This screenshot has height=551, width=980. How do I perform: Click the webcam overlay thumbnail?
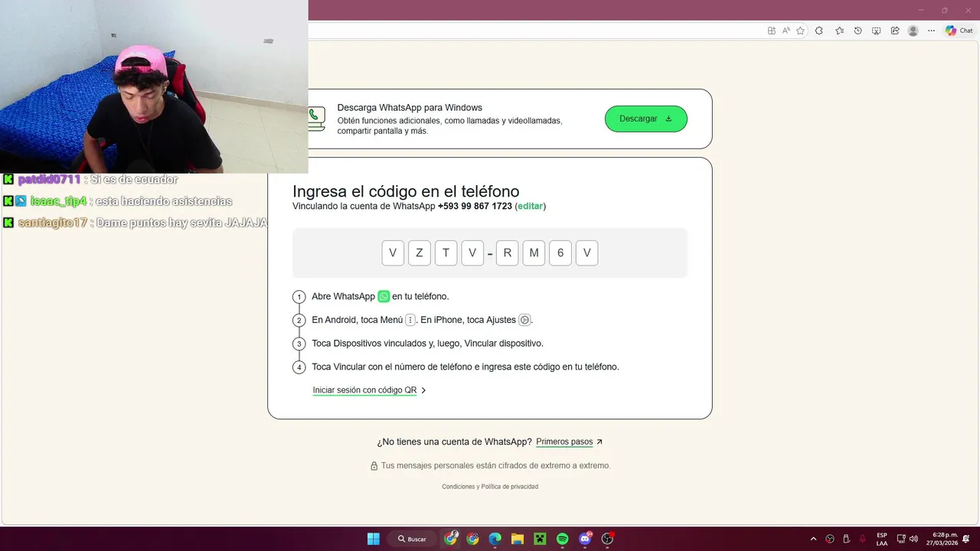(154, 86)
